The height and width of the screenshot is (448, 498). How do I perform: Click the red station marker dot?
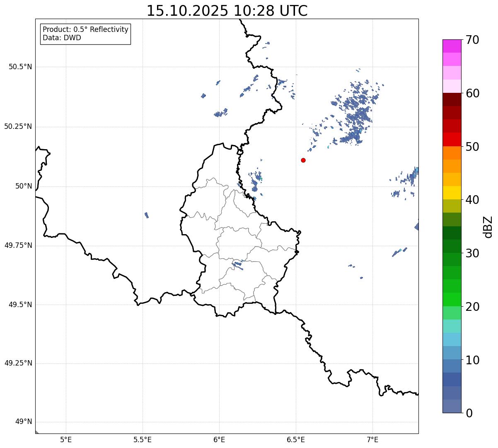click(x=303, y=160)
